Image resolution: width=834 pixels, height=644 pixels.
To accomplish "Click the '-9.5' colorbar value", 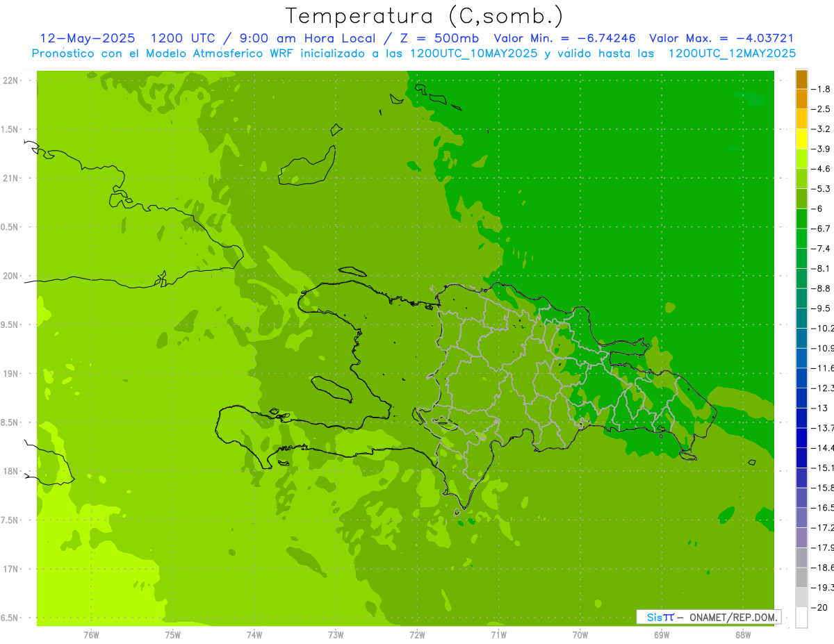I will coord(821,308).
